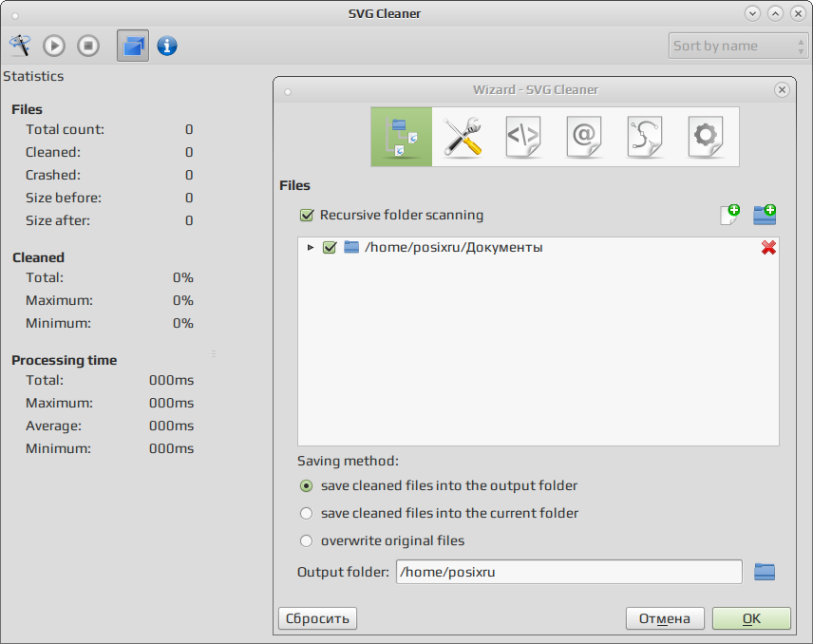Image resolution: width=813 pixels, height=644 pixels.
Task: Close the Wizard dialog
Action: (x=782, y=89)
